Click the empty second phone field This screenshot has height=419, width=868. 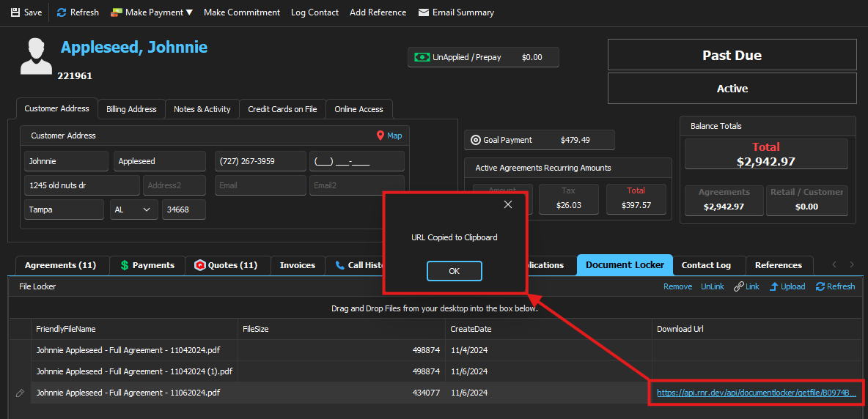click(357, 161)
